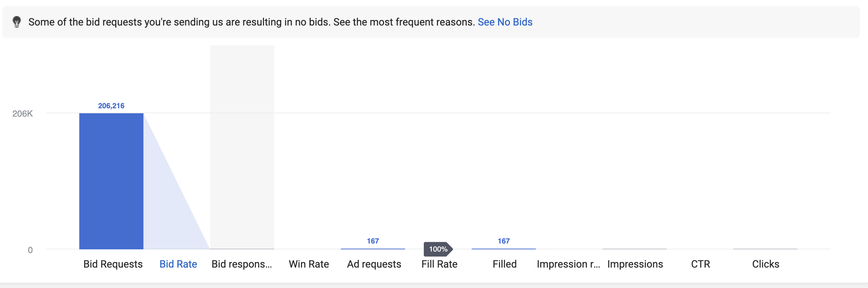
Task: Select the Fill Rate label
Action: (439, 264)
